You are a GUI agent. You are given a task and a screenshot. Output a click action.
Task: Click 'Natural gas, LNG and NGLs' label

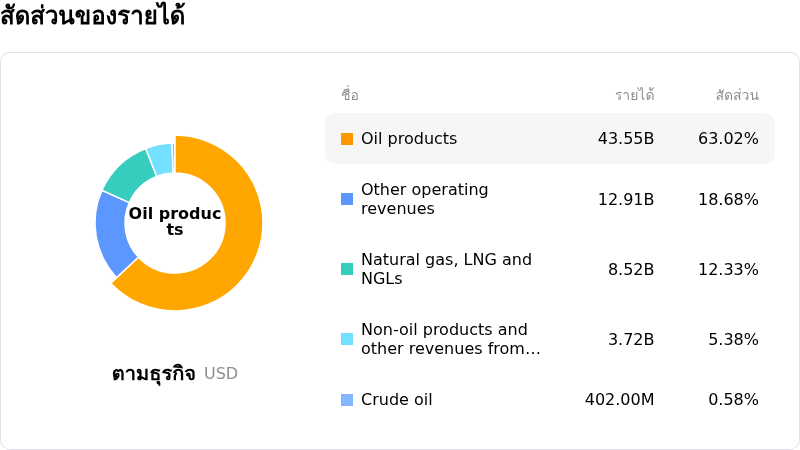tap(446, 269)
